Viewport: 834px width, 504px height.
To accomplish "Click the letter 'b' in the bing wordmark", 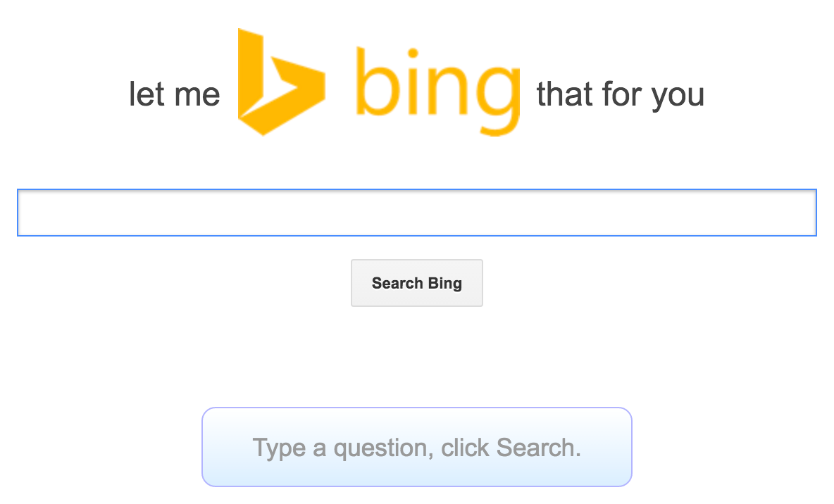I will coord(378,81).
